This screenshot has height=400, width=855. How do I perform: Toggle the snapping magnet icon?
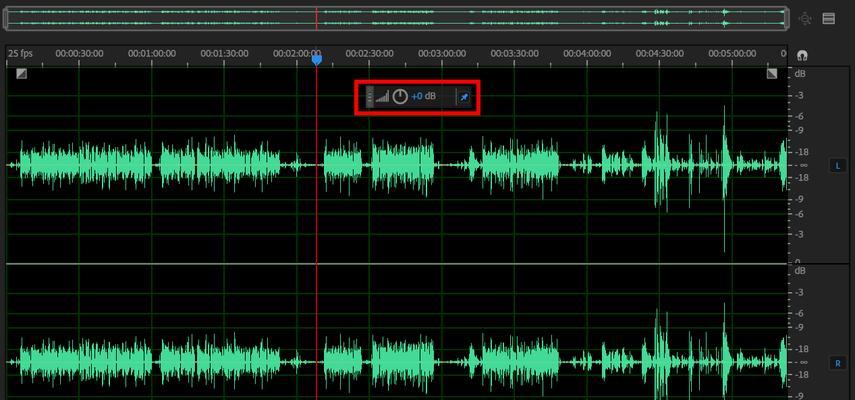[x=802, y=56]
